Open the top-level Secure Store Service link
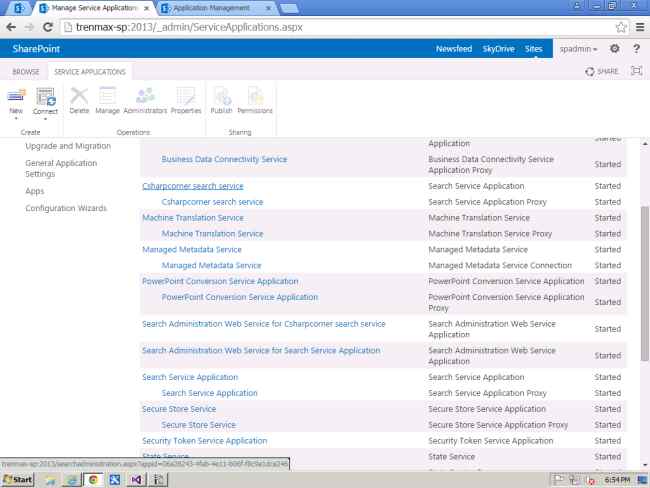 pyautogui.click(x=179, y=409)
